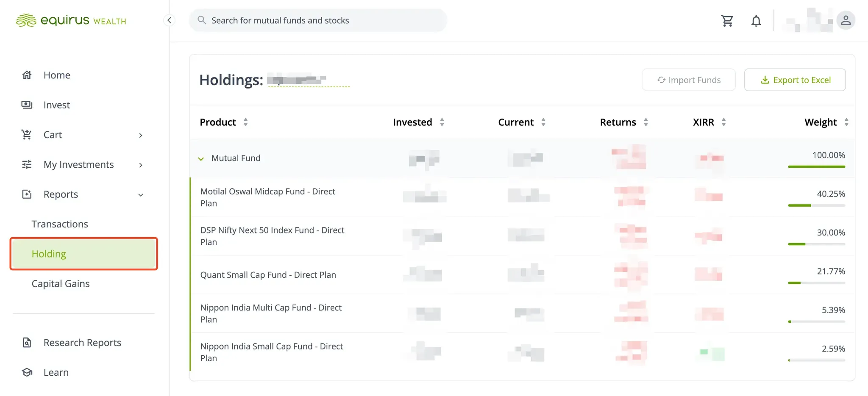Click the Product column header
Viewport: 868px width, 396px height.
point(218,122)
